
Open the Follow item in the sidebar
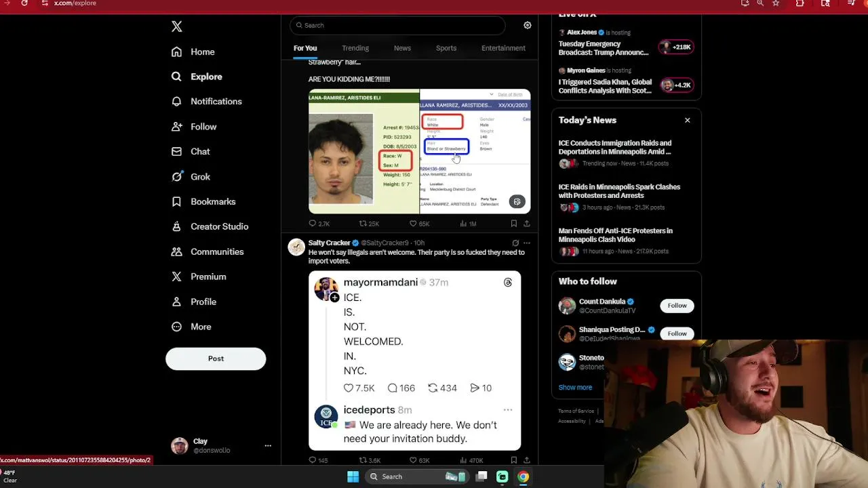[194, 127]
